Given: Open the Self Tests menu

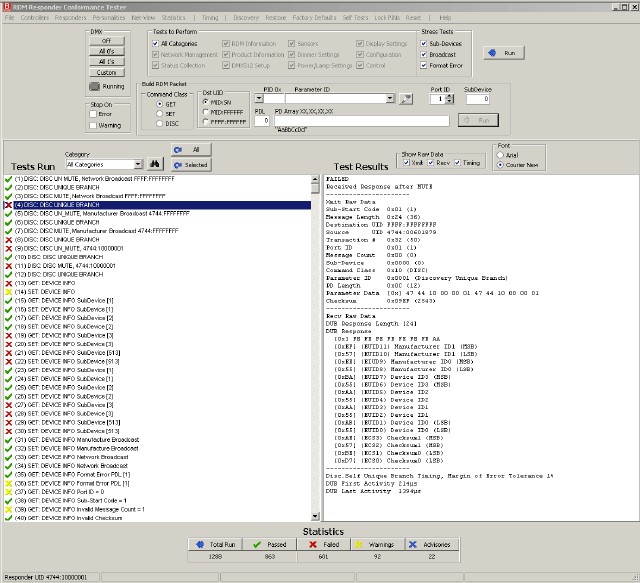Looking at the screenshot, I should tap(354, 18).
